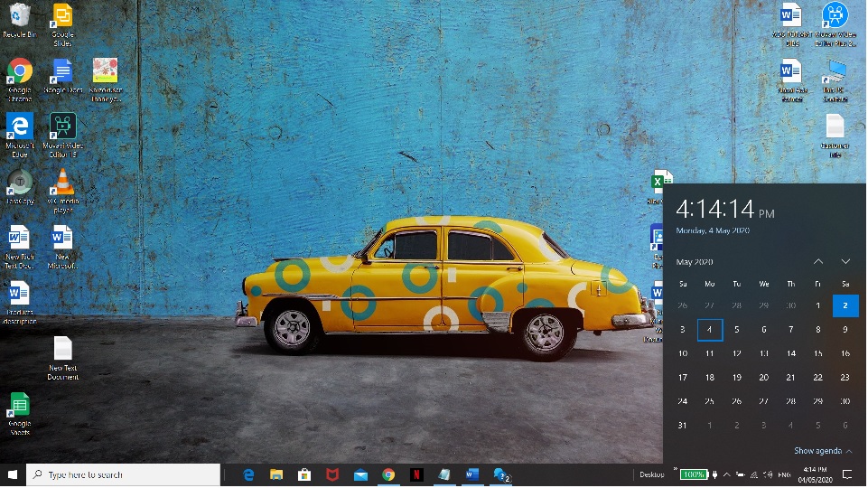Viewport: 868px width, 488px height.
Task: Select the Movavi Video Editor Plus shortcut
Action: [835, 25]
